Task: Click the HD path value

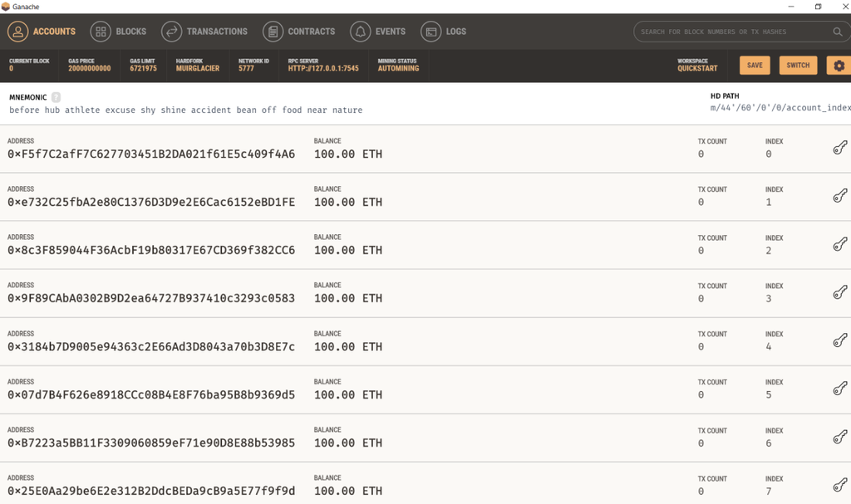Action: [780, 108]
